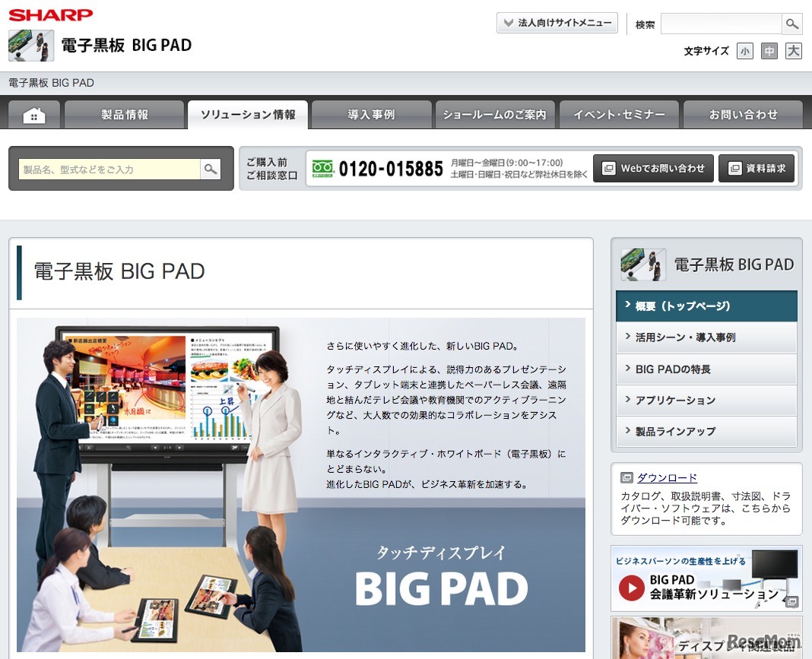Go to the home icon tab
The image size is (812, 659).
[34, 115]
